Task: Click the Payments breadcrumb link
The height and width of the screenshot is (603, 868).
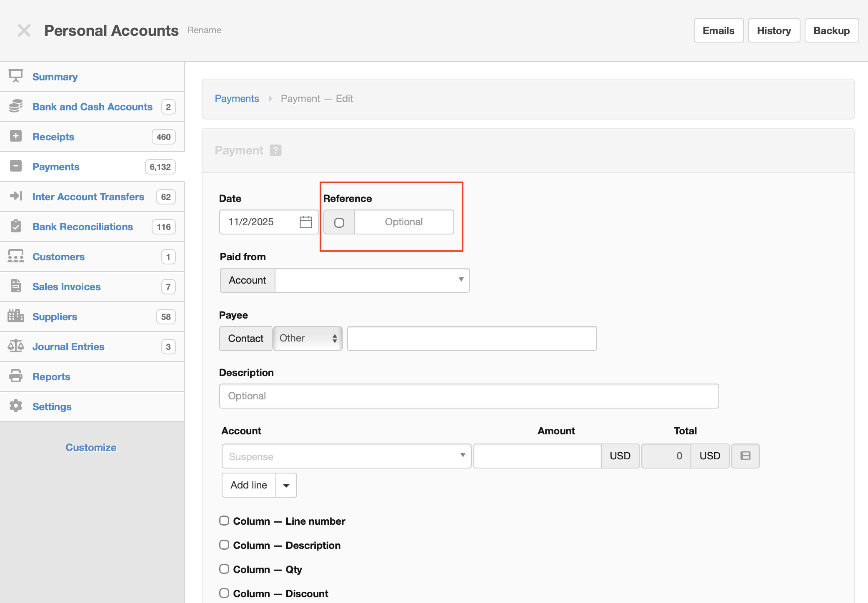Action: (237, 99)
